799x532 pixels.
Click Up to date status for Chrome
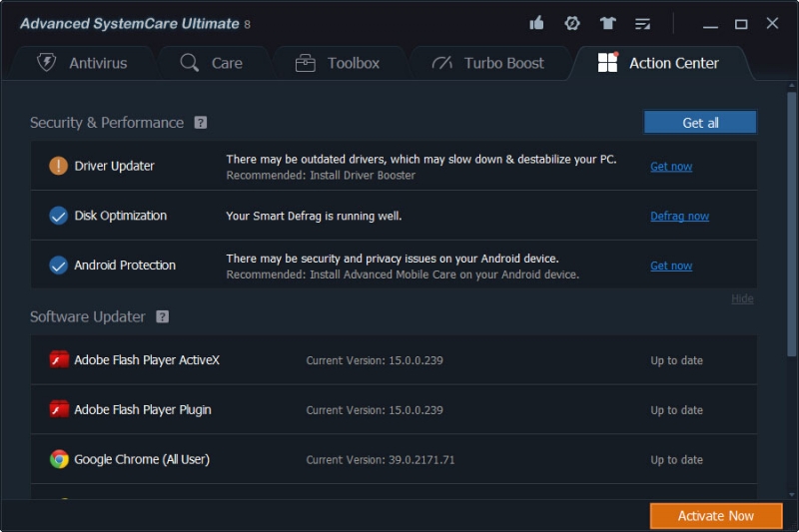tap(676, 460)
